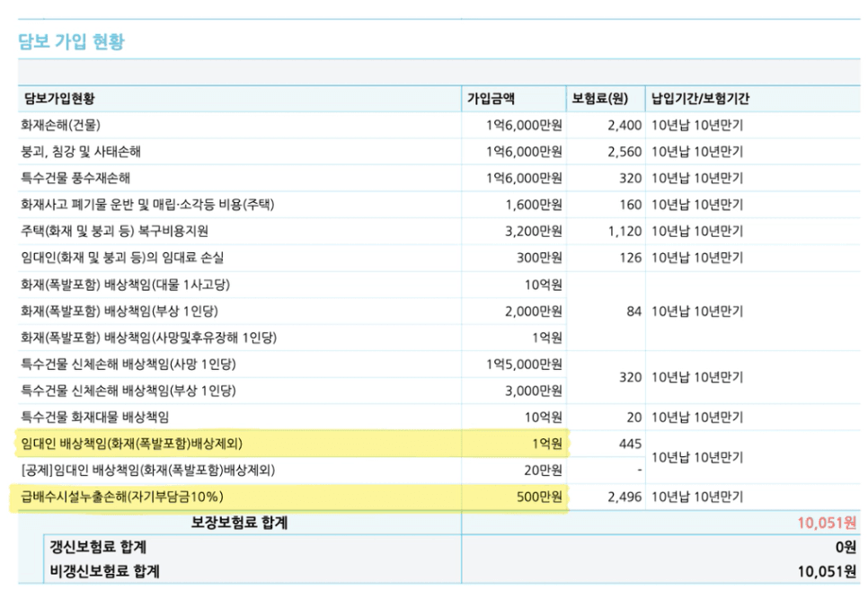The image size is (868, 590).
Task: Select the 화재손해(건물) coverage row label
Action: coord(67,126)
